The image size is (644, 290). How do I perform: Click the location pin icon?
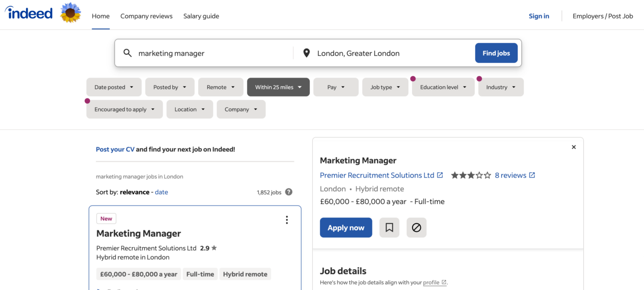[x=306, y=53]
